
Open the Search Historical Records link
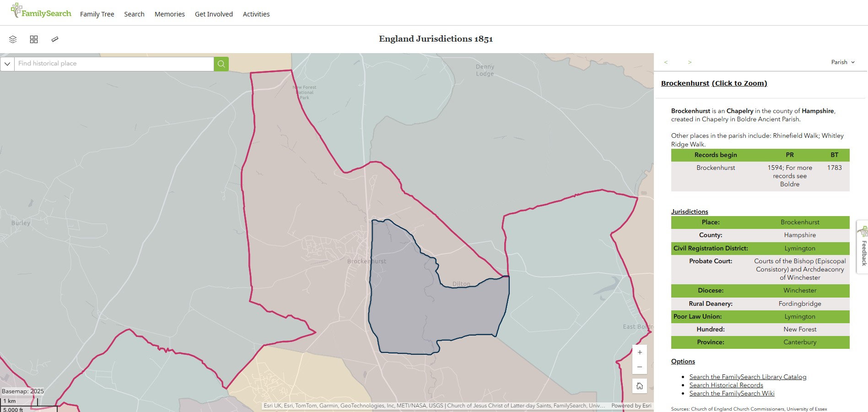tap(726, 385)
